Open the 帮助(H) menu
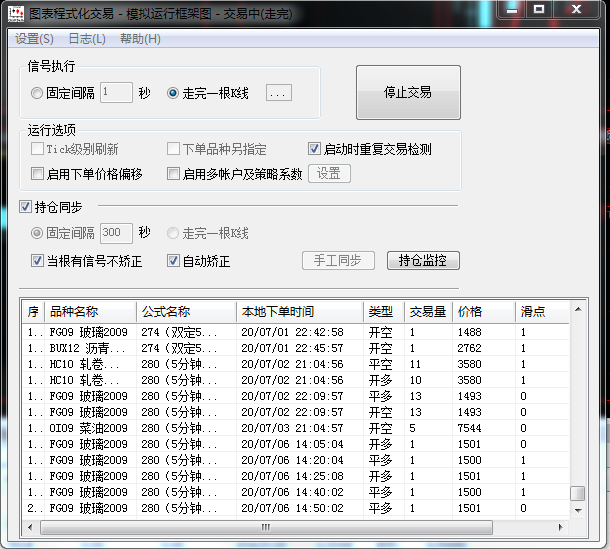The height and width of the screenshot is (549, 610). click(140, 39)
